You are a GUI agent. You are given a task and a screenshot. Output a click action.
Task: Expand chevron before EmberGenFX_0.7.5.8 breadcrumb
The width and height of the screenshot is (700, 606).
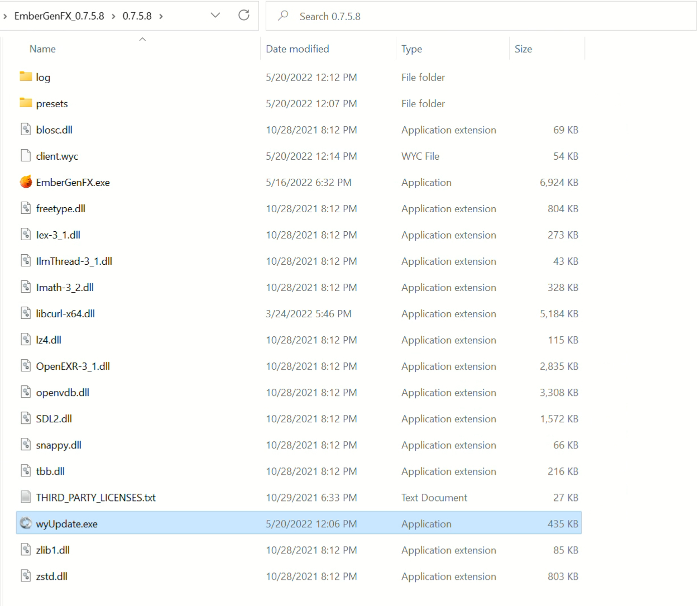(x=5, y=16)
